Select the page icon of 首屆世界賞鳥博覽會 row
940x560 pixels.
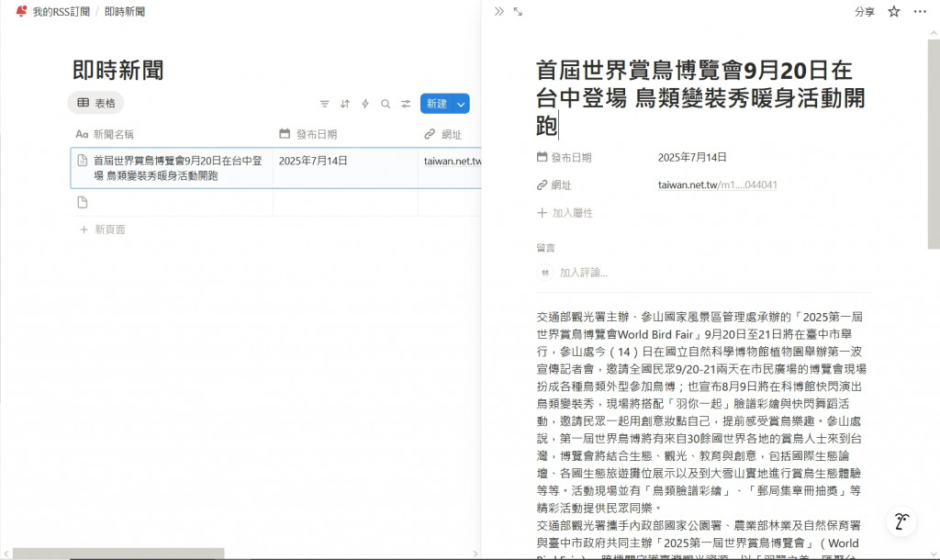[x=83, y=161]
